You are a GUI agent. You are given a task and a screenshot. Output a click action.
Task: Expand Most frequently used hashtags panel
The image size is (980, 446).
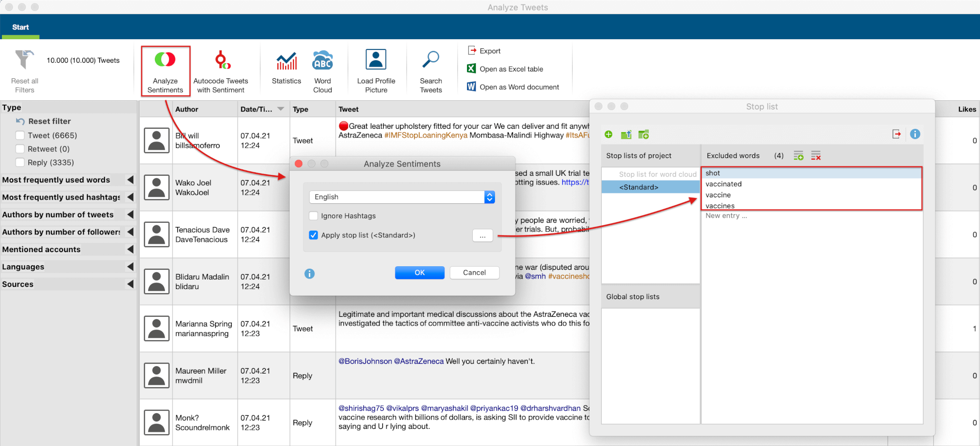(130, 197)
